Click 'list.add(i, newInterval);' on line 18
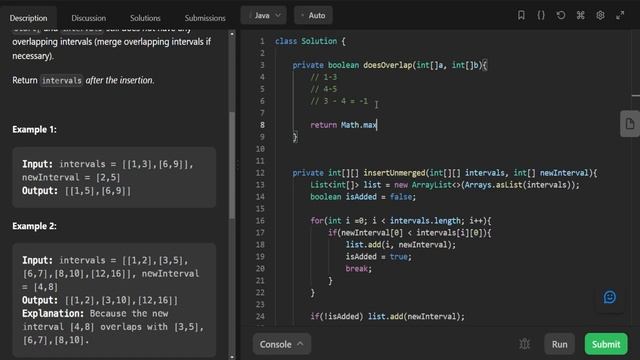Image resolution: width=640 pixels, height=360 pixels. pos(401,244)
